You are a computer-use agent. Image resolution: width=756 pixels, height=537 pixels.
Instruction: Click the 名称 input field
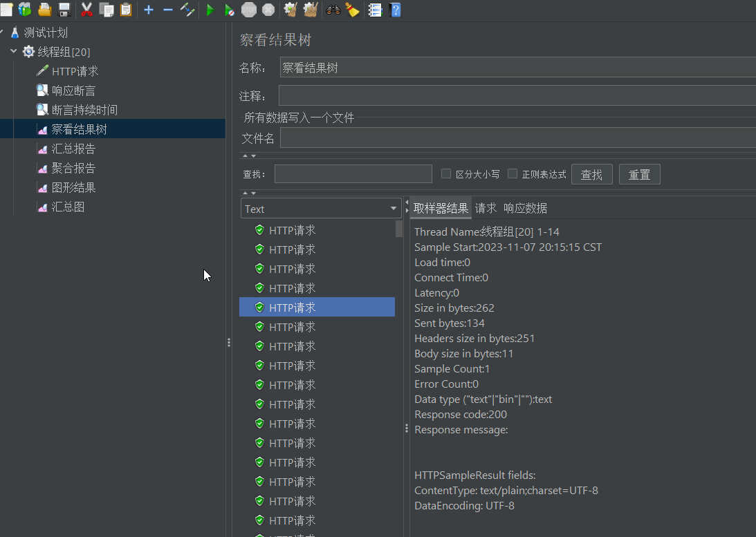[x=517, y=68]
